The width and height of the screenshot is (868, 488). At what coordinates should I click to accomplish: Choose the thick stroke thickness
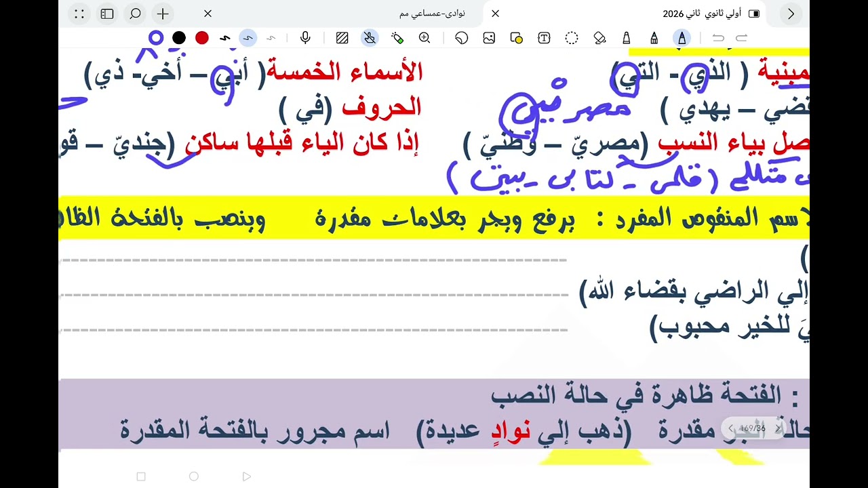click(225, 38)
